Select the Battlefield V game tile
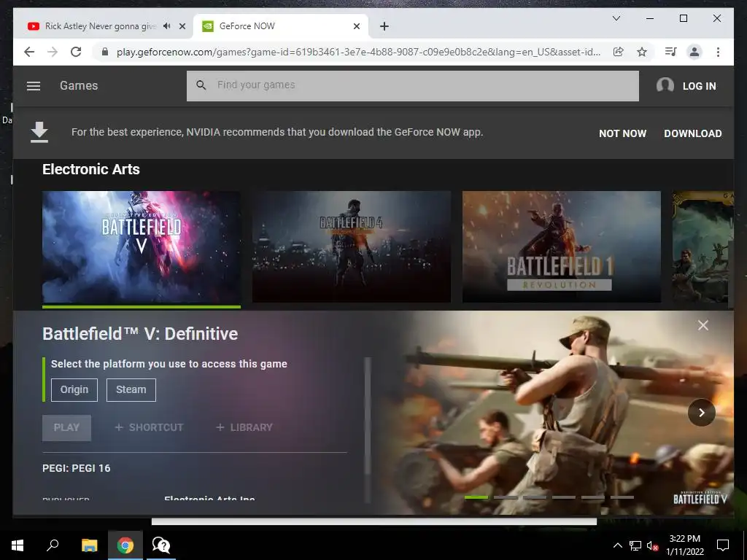747x560 pixels. (142, 247)
